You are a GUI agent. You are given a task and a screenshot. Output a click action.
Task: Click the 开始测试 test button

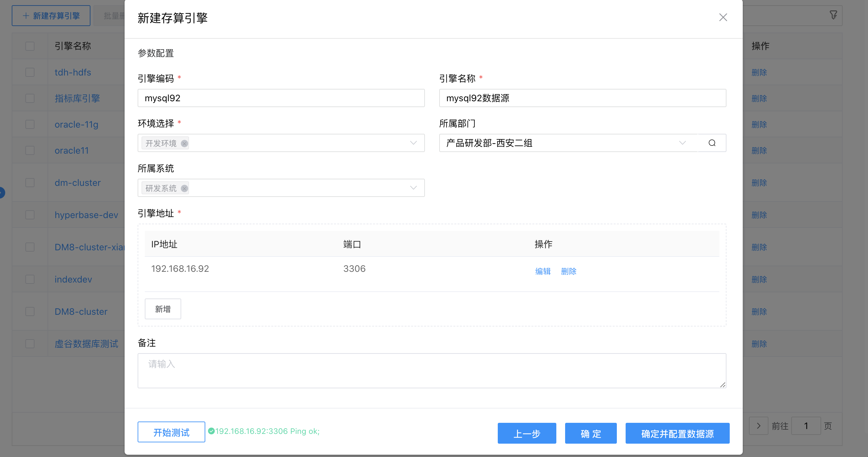tap(171, 432)
